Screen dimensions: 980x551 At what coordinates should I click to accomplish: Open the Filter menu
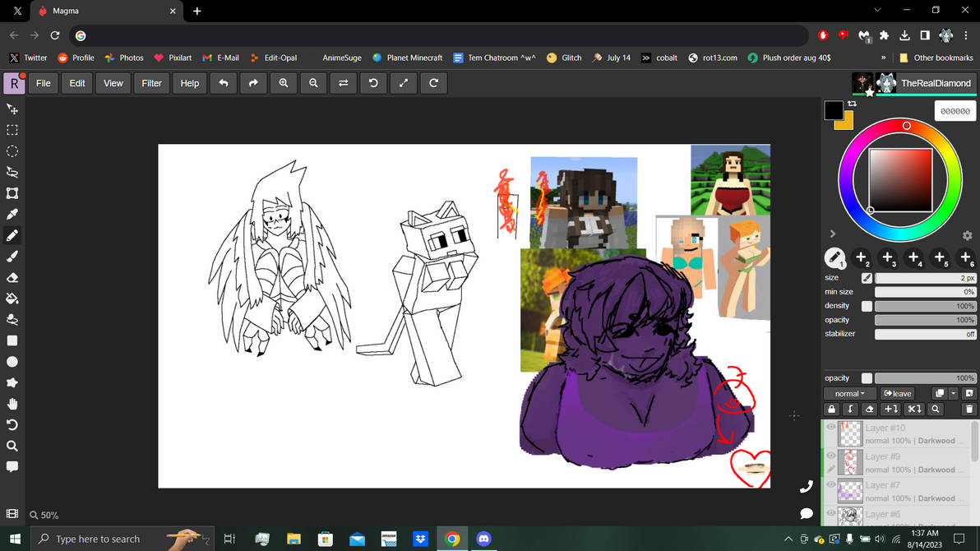point(151,83)
